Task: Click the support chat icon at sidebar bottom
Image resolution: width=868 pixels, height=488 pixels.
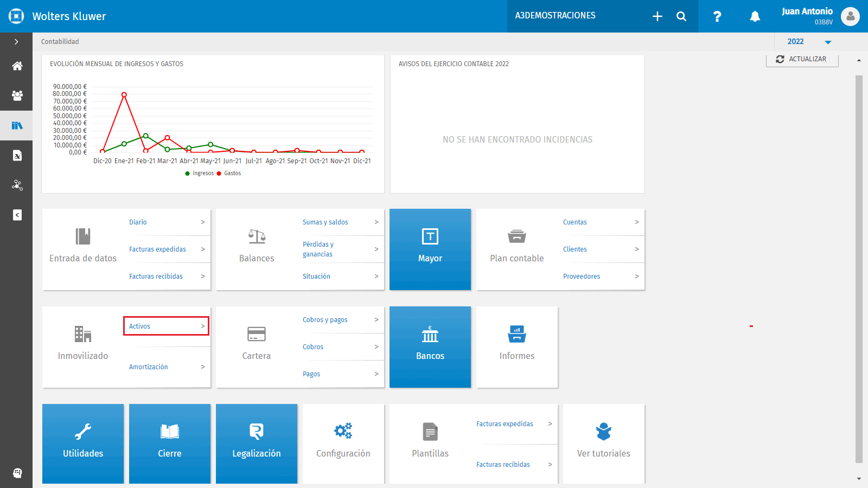Action: pos(17,473)
